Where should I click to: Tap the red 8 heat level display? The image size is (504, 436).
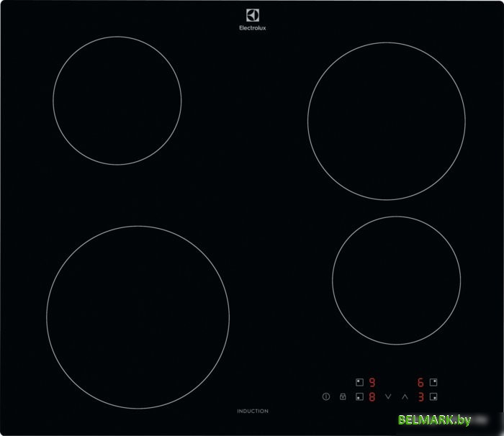[x=372, y=396]
